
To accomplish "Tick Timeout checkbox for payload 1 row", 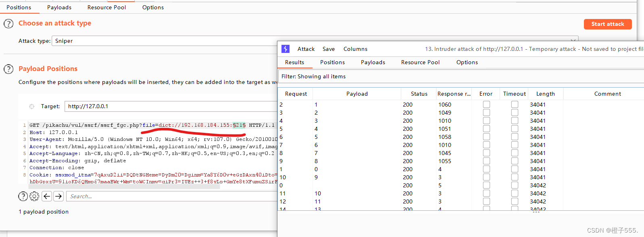I will click(x=515, y=105).
